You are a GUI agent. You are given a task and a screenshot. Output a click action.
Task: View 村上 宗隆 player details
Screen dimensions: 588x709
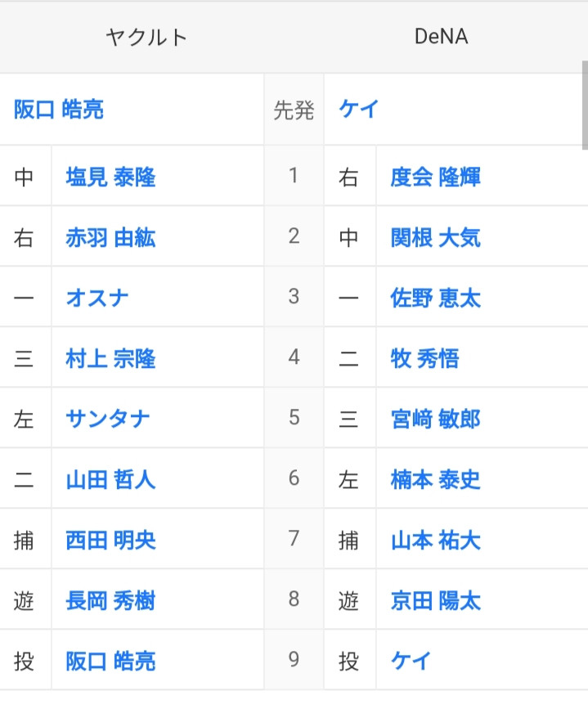(111, 358)
